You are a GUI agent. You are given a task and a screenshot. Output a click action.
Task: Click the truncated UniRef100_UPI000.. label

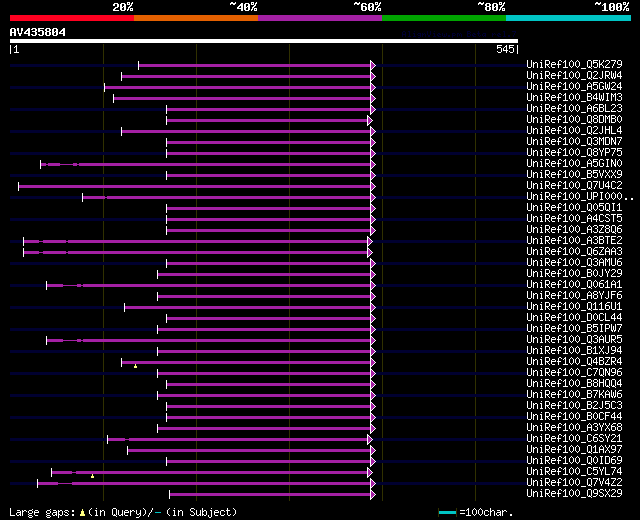tap(580, 197)
